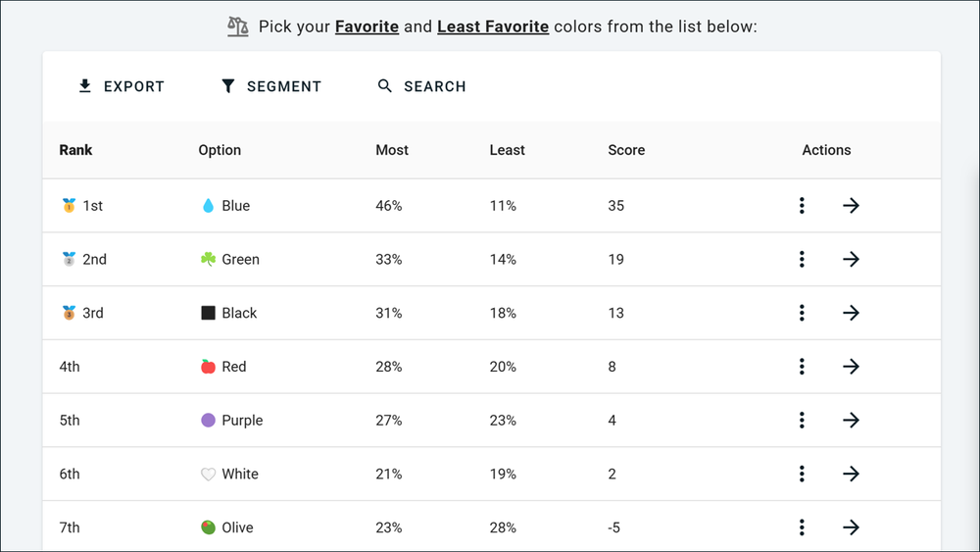Go to Black details via arrow
Screen dimensions: 980x552
[x=851, y=313]
